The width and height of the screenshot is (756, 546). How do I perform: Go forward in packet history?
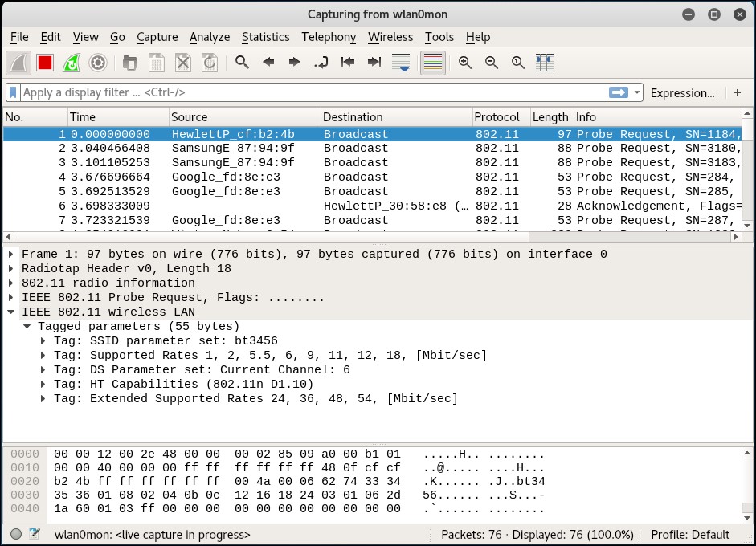click(x=295, y=62)
